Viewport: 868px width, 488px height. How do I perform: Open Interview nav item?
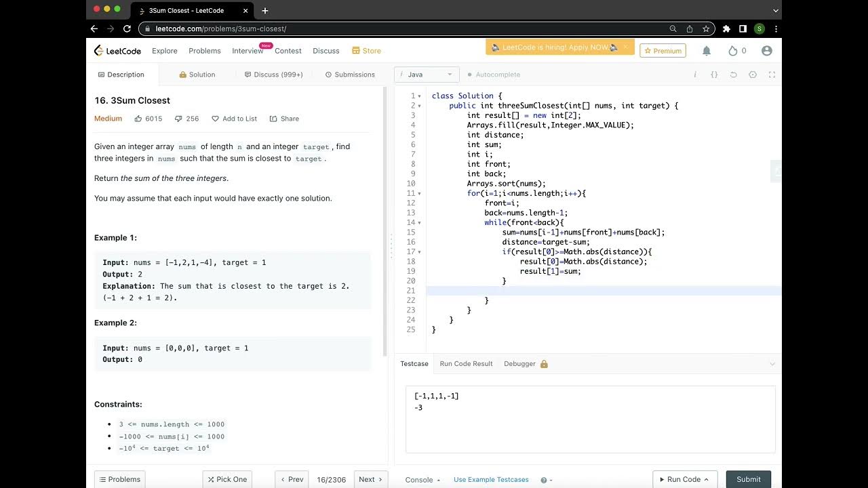248,51
